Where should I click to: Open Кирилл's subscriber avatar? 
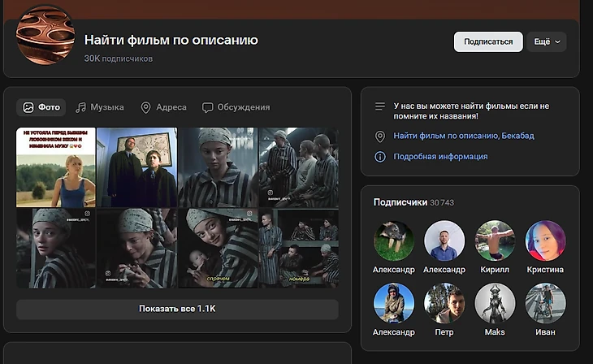495,240
